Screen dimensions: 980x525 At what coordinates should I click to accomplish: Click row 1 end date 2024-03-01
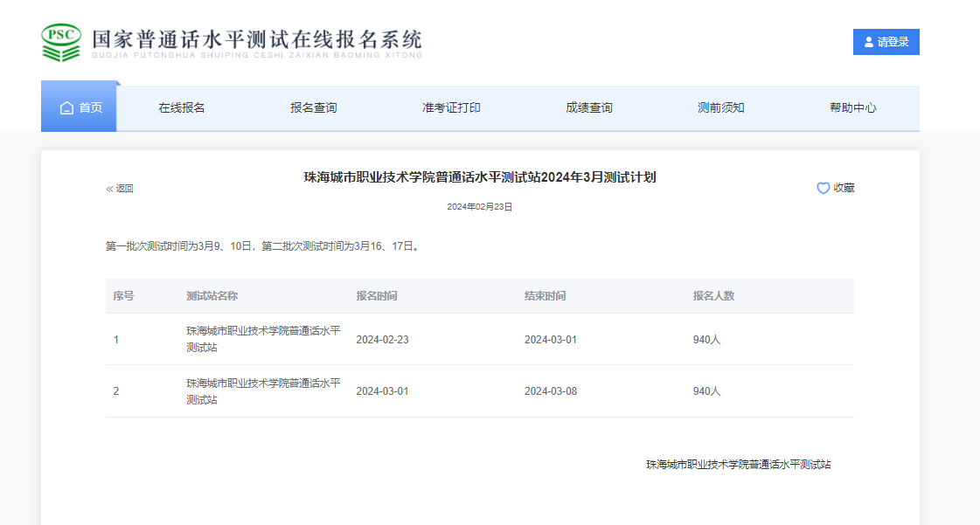coord(551,340)
